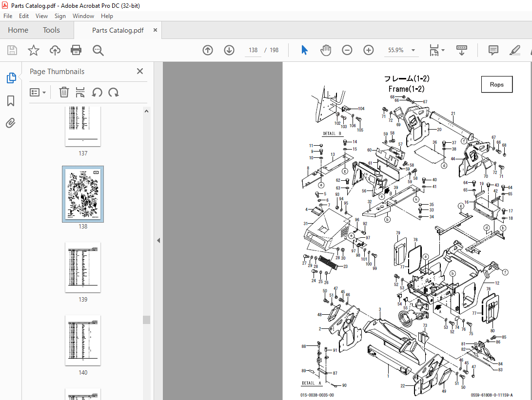532x400 pixels.
Task: Click the Frame(1-2) title text
Action: pyautogui.click(x=407, y=89)
